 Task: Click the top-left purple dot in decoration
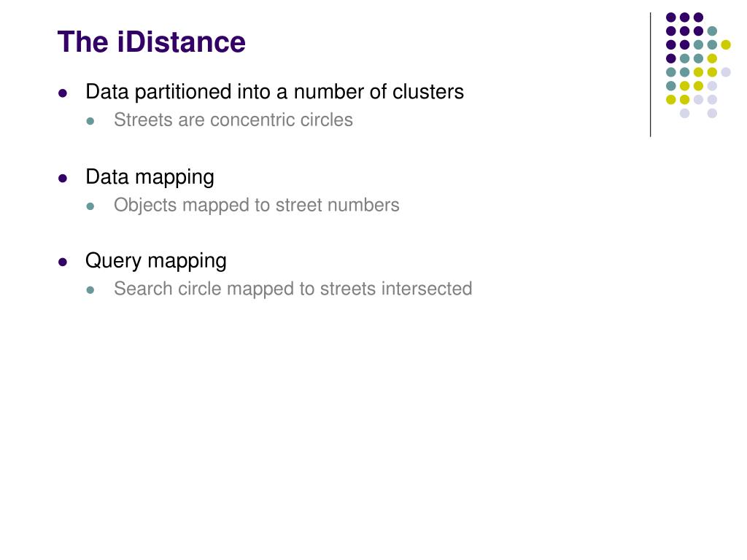point(671,17)
